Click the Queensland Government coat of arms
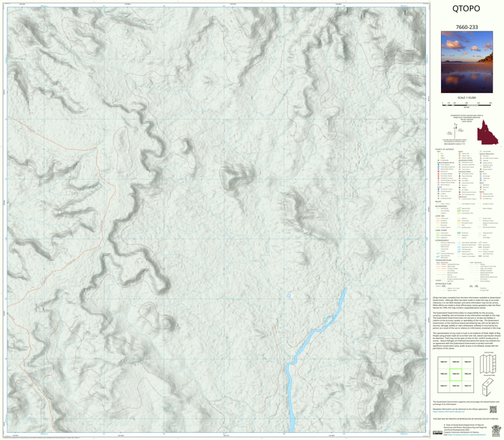The image size is (504, 440). click(496, 431)
